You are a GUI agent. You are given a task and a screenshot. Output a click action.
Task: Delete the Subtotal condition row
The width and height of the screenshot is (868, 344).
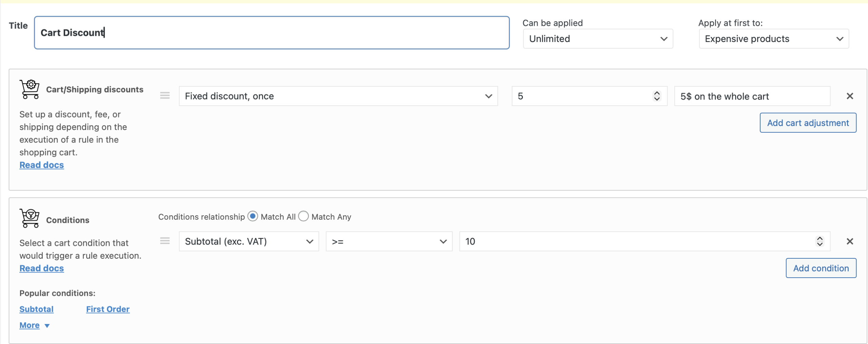click(849, 241)
